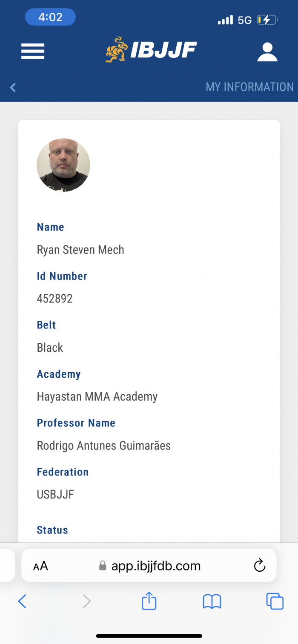The image size is (298, 644).
Task: Open the hamburger navigation menu
Action: coord(33,51)
